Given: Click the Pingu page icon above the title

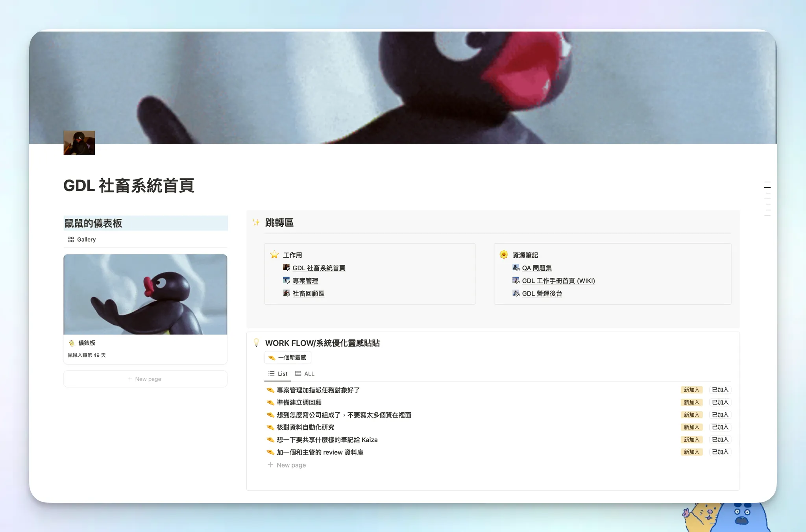Looking at the screenshot, I should [x=79, y=142].
